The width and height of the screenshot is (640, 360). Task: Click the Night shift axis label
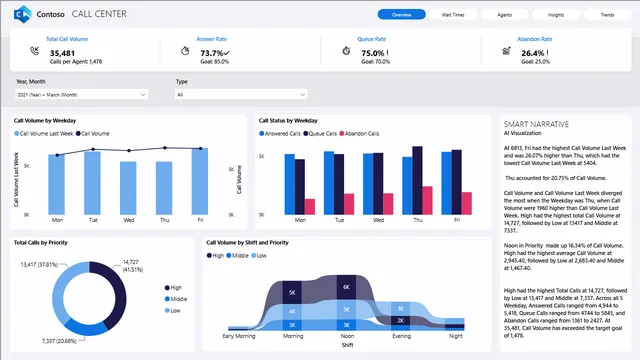click(456, 336)
